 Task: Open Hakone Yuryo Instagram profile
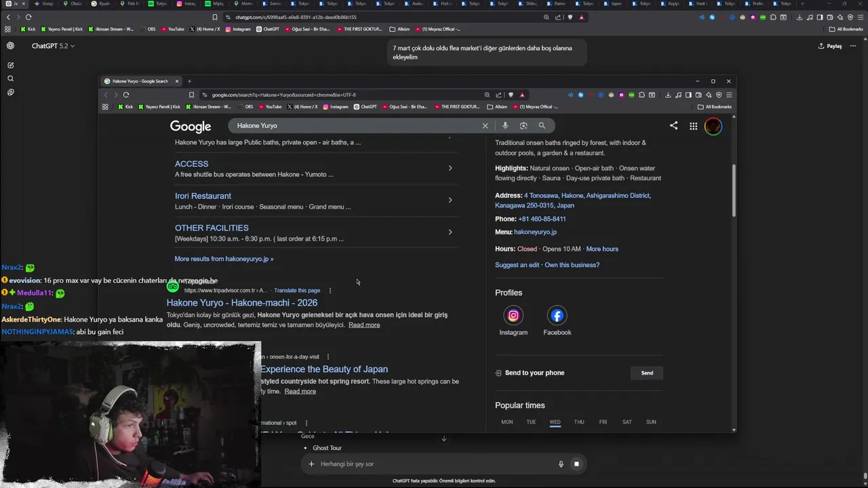coord(513,321)
